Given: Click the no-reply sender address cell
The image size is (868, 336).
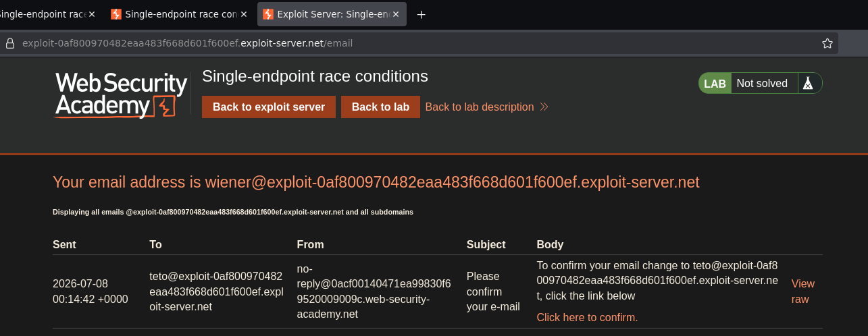Looking at the screenshot, I should [374, 291].
